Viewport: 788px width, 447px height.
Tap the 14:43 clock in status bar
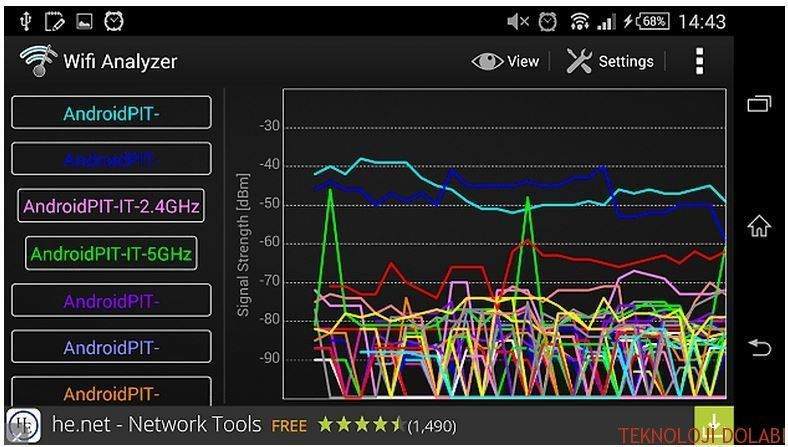(702, 22)
